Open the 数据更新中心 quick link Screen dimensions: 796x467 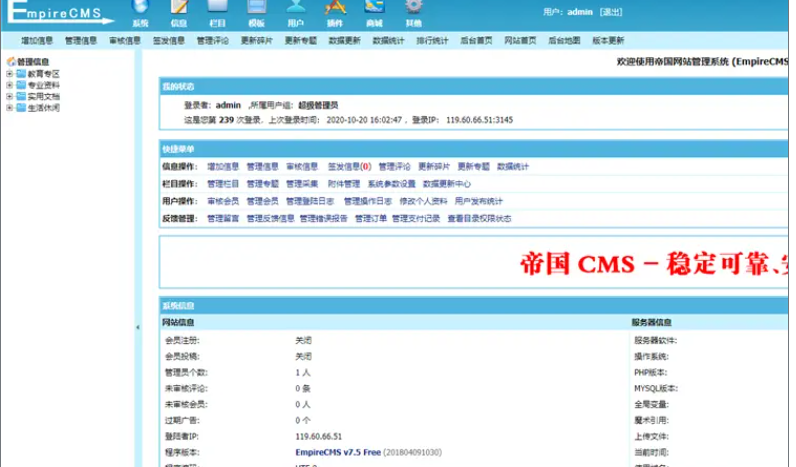click(447, 184)
